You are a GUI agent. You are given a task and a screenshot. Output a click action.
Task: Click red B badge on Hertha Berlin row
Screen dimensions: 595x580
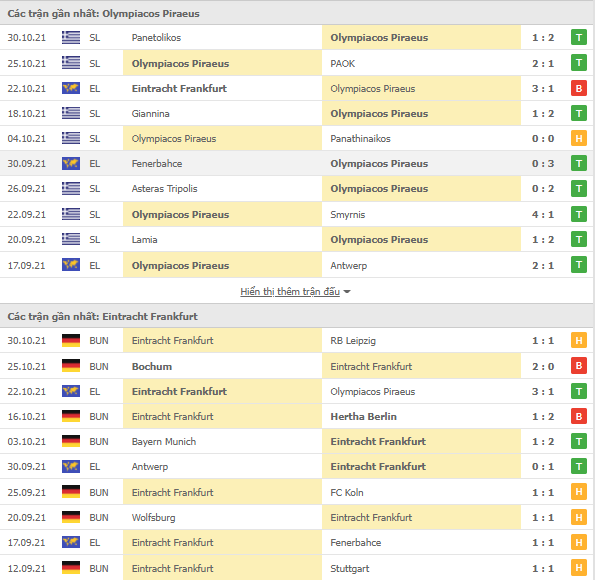579,416
